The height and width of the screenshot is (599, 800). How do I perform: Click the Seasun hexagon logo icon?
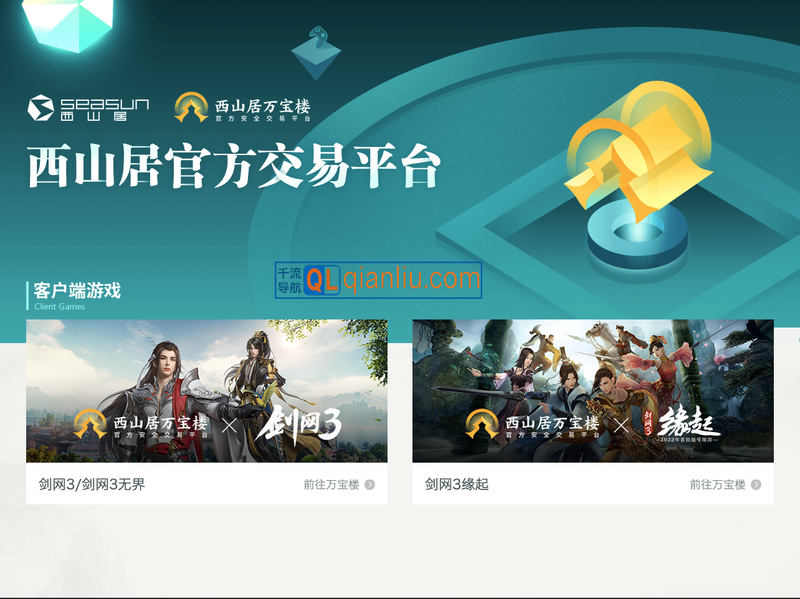41,108
